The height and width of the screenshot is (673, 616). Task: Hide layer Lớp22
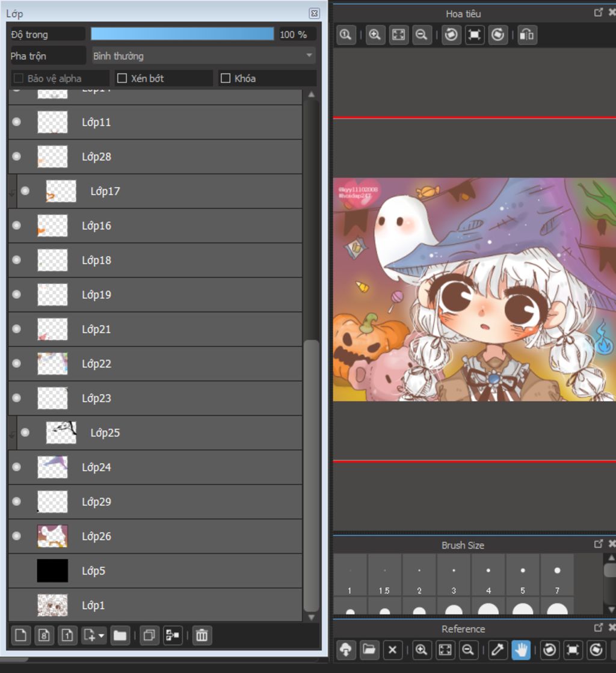coord(17,363)
